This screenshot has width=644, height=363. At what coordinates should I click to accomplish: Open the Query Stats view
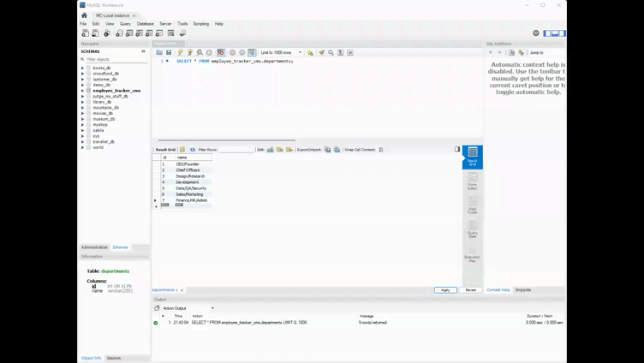coord(473,229)
